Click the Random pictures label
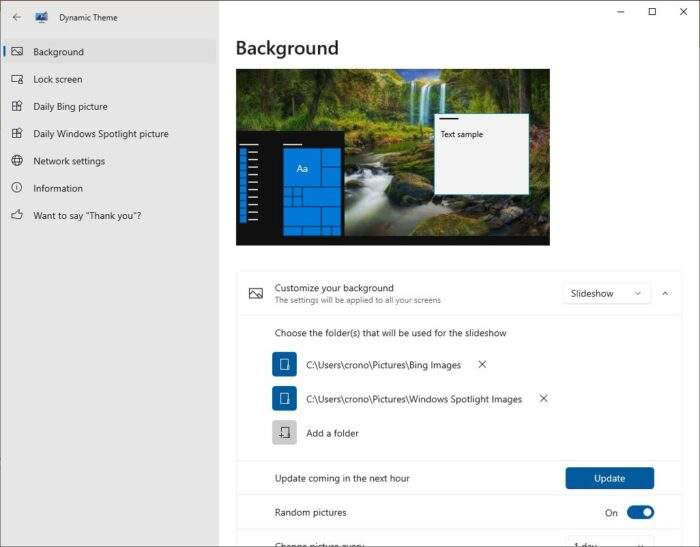 [x=311, y=513]
